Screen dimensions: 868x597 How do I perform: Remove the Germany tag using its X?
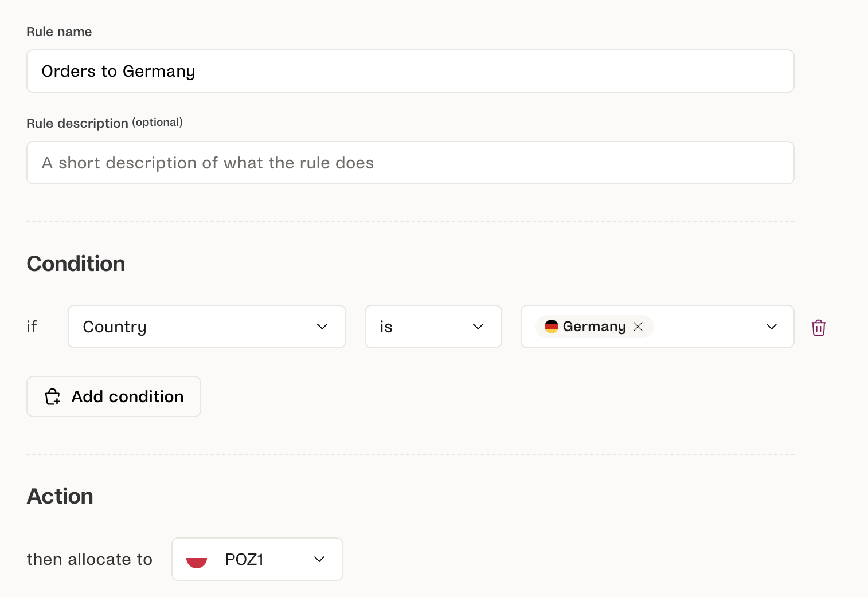coord(638,327)
